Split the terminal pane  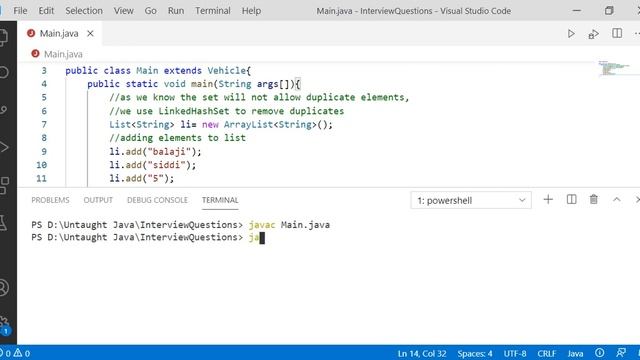(x=571, y=200)
